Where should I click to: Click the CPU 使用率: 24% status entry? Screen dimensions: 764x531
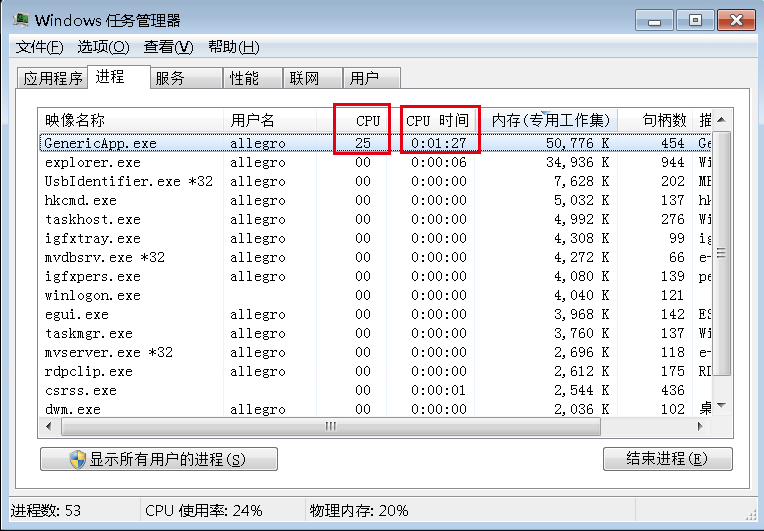(204, 511)
